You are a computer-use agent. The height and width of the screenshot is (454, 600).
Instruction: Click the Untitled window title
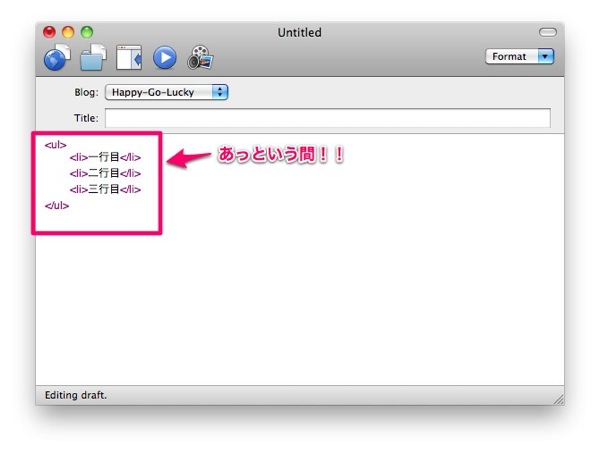click(x=300, y=33)
